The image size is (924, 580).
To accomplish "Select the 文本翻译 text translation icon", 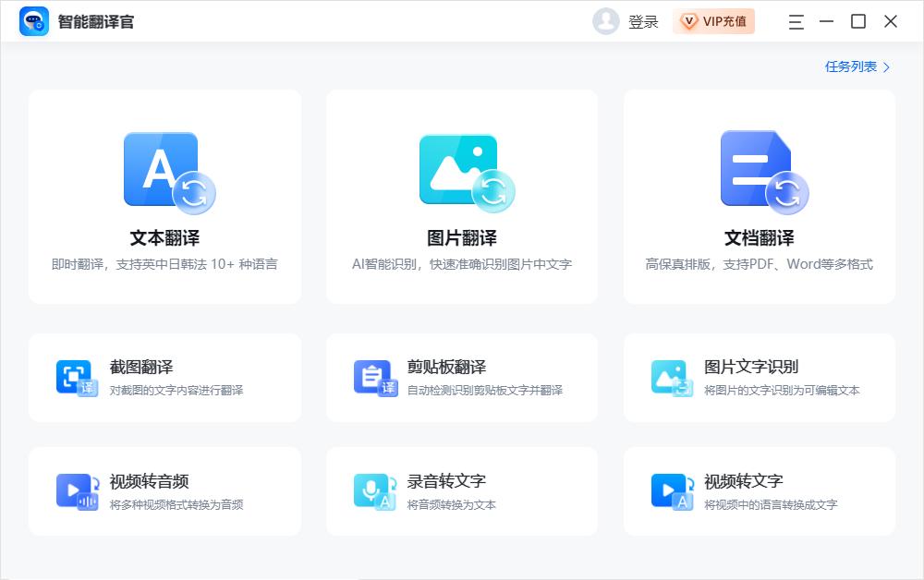I will 164,171.
